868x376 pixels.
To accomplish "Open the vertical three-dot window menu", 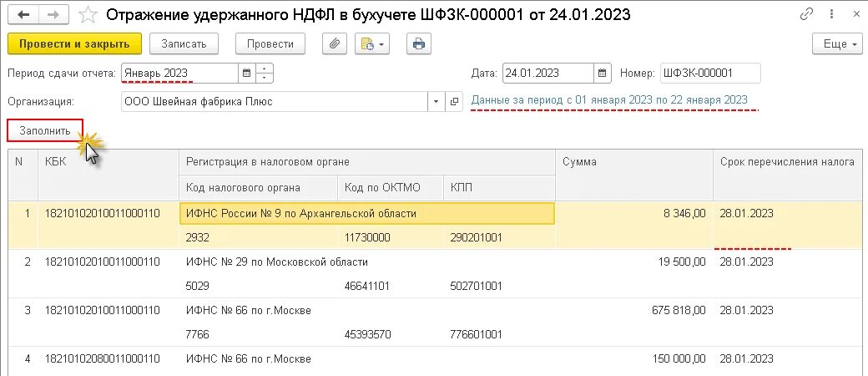I will (832, 14).
